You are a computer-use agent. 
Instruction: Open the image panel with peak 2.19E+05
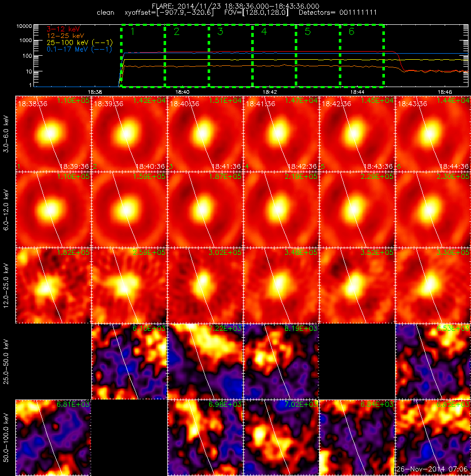pyautogui.click(x=281, y=210)
